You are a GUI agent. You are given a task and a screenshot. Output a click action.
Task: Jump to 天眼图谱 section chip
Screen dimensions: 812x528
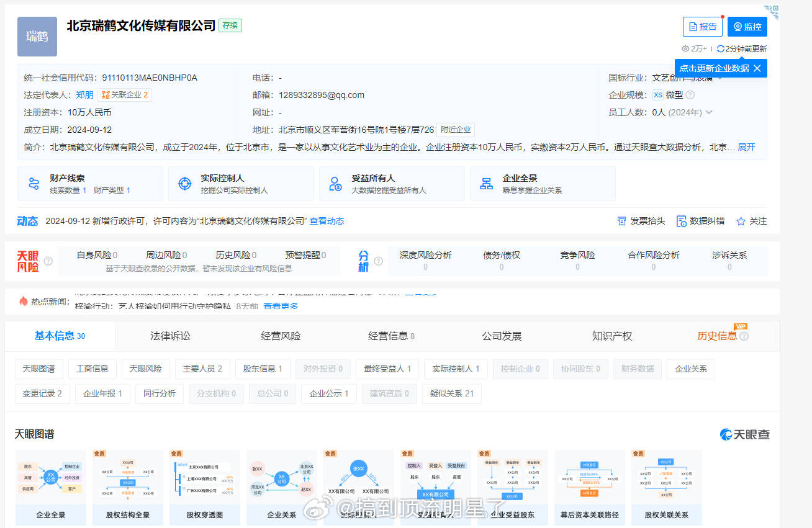(x=38, y=369)
